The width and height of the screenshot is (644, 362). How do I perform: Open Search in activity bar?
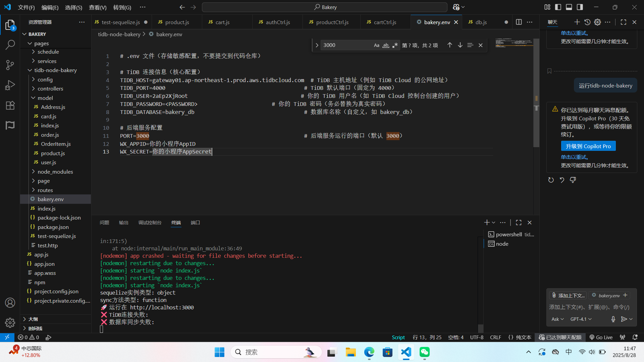[10, 45]
